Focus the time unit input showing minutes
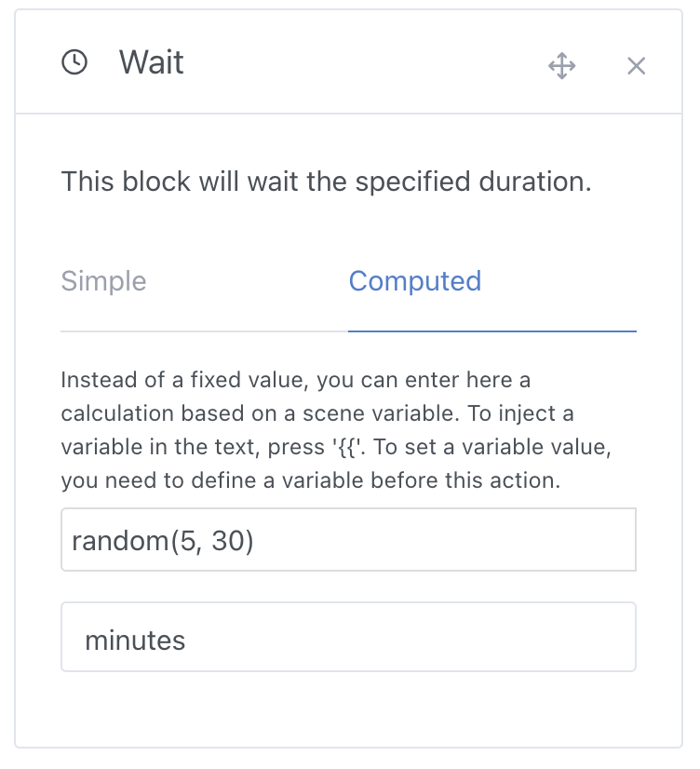Image resolution: width=700 pixels, height=769 pixels. [348, 637]
